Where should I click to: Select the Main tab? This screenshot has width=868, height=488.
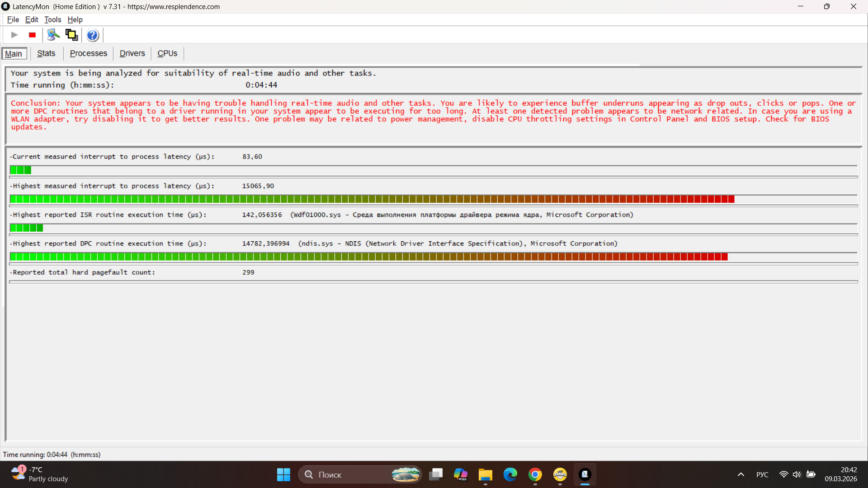pyautogui.click(x=14, y=54)
